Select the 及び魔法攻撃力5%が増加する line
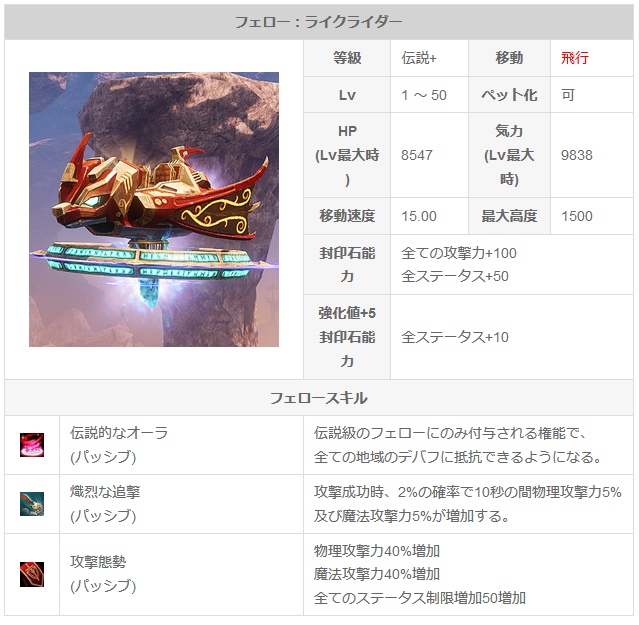 point(412,516)
